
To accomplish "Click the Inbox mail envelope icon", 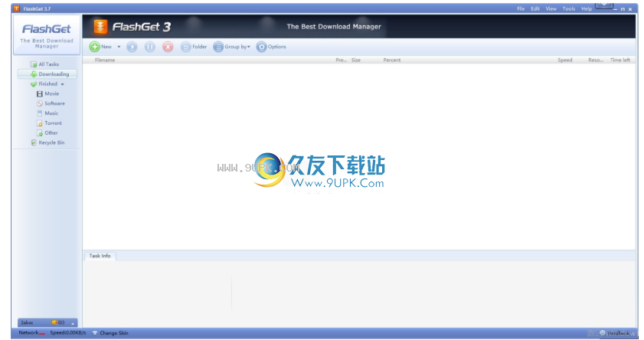I will click(x=54, y=322).
